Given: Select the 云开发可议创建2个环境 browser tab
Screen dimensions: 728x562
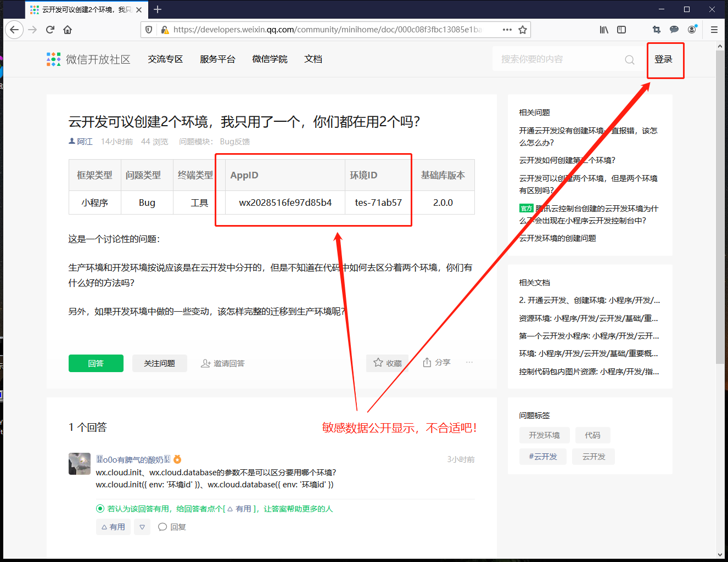Looking at the screenshot, I should pyautogui.click(x=86, y=10).
